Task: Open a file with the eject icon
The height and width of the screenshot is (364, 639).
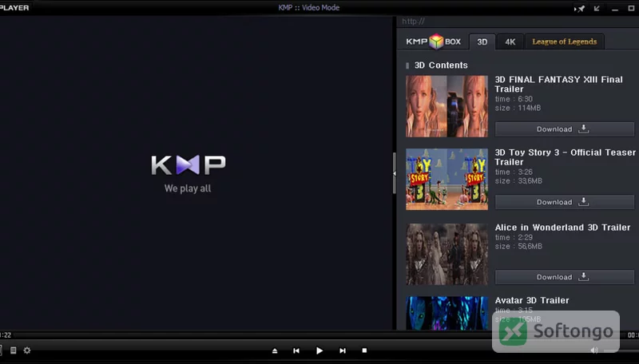Action: 275,350
